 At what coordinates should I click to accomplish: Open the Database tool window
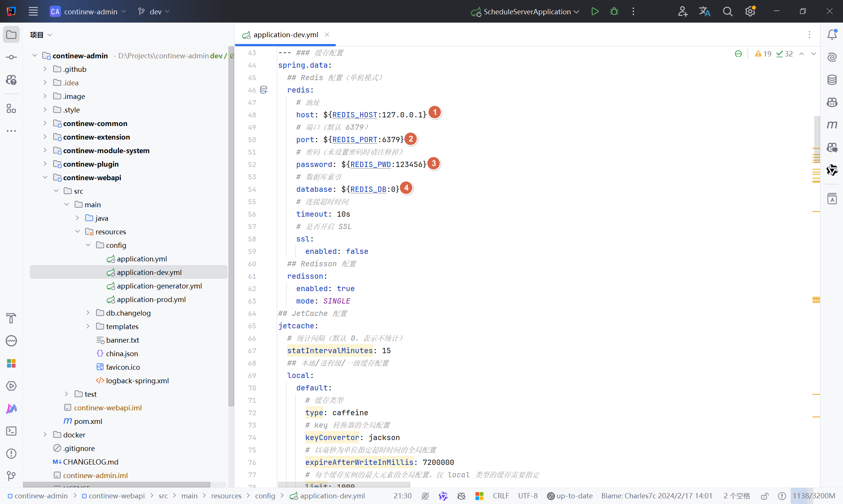[832, 79]
